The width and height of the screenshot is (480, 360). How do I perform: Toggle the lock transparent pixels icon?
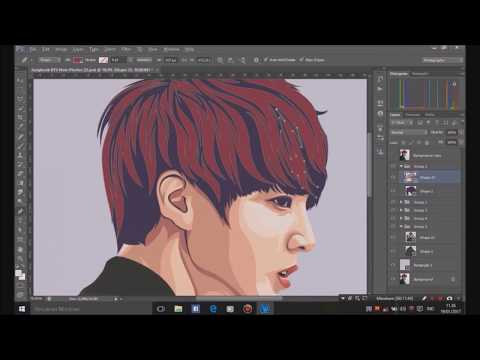click(403, 143)
